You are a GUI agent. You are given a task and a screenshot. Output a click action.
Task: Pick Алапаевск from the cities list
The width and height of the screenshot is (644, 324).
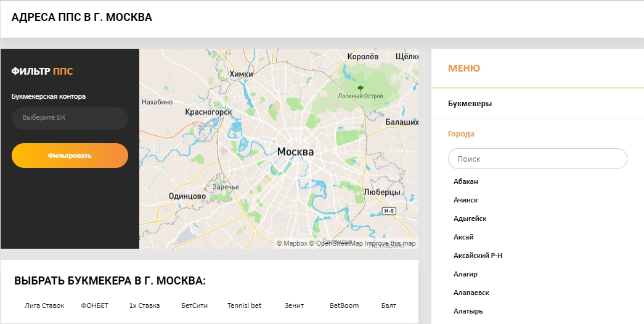tap(471, 293)
